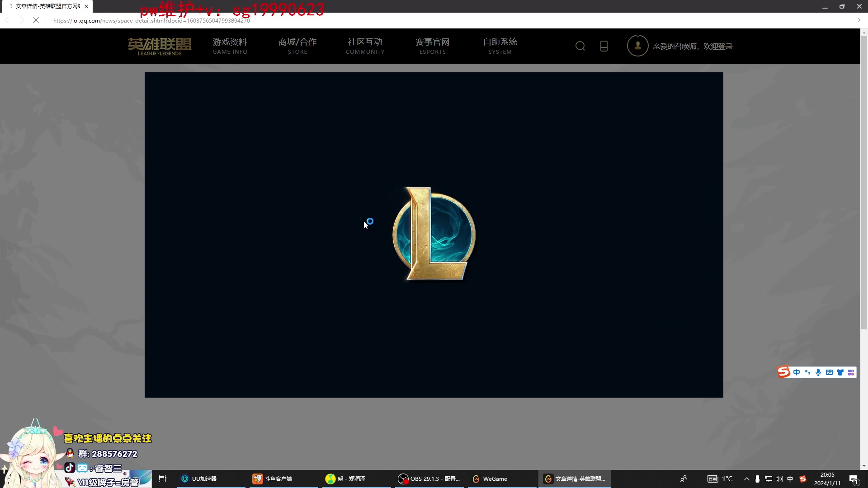Click the Sogou input S logo
The image size is (868, 488).
[783, 372]
